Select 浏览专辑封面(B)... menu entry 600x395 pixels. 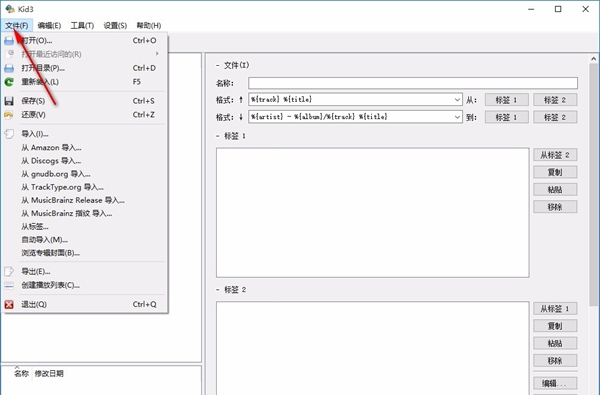click(85, 253)
